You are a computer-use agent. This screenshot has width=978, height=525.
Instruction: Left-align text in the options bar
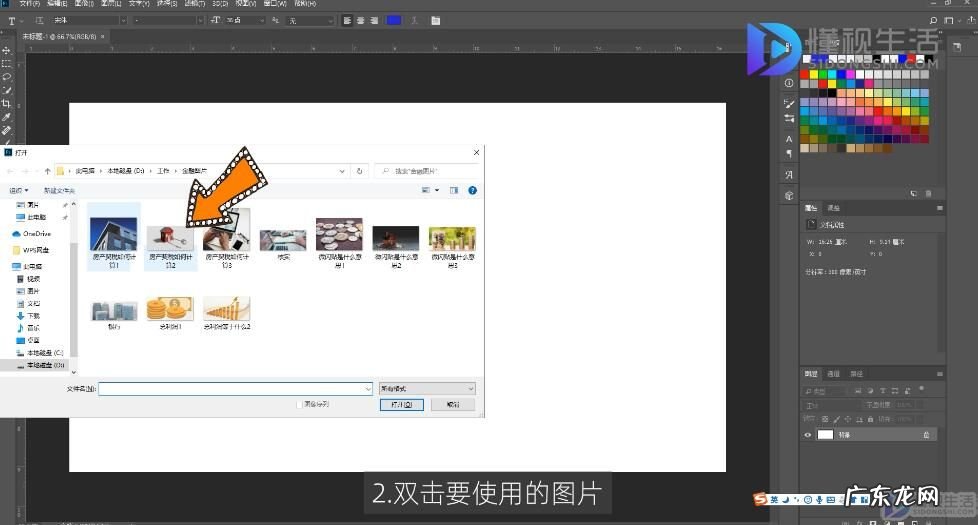point(347,21)
